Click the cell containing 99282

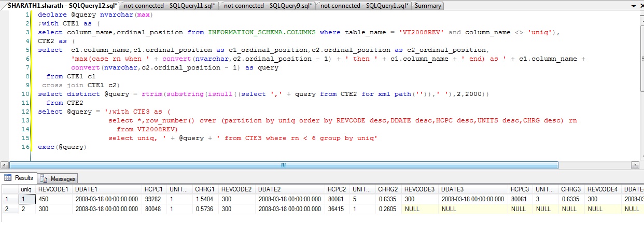(155, 199)
